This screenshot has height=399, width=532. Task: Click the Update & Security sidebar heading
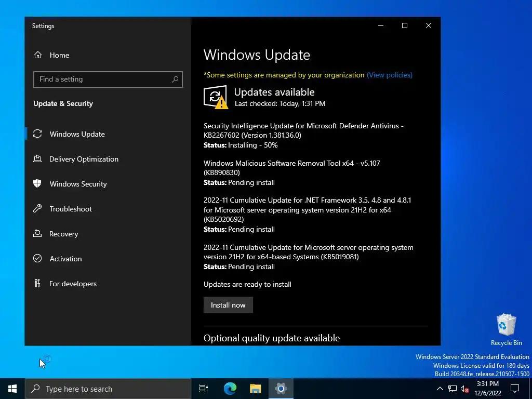63,103
